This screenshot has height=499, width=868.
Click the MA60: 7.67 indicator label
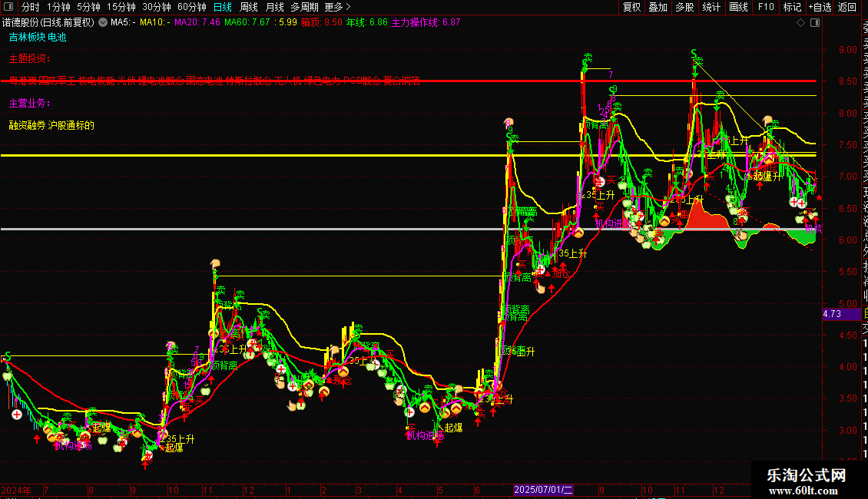[x=247, y=23]
